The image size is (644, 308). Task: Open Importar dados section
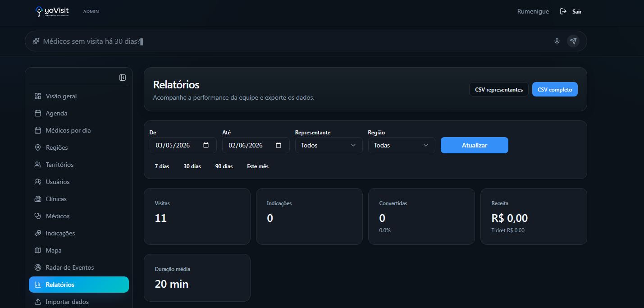(79, 302)
